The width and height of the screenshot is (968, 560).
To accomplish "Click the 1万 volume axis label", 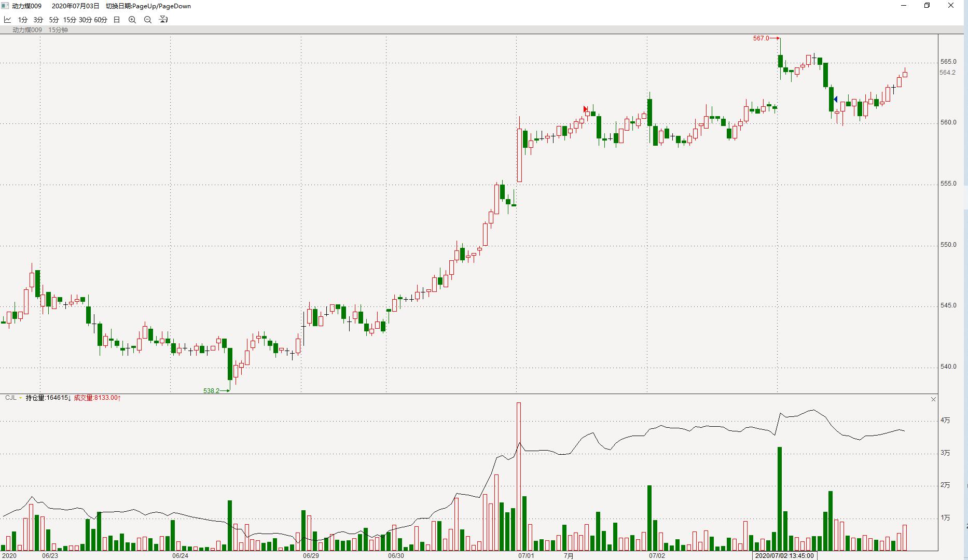I will coord(946,518).
